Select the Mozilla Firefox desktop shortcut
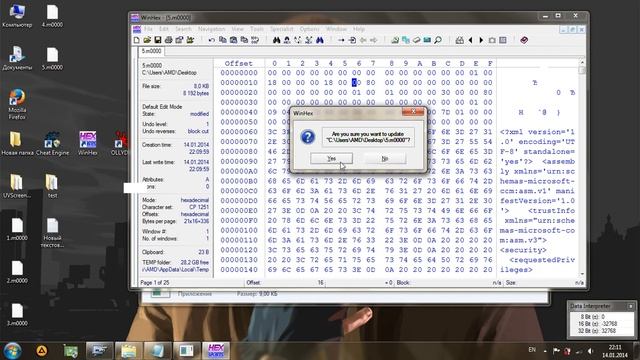This screenshot has height=360, width=640. tap(17, 104)
